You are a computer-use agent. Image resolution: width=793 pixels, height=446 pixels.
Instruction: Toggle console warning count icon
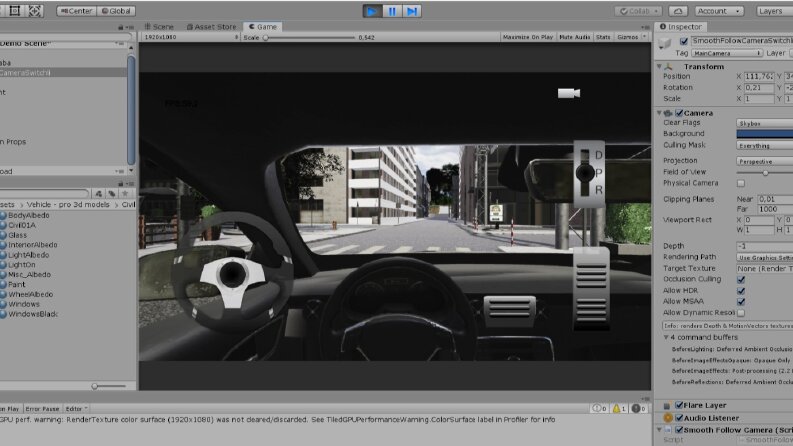(x=620, y=409)
